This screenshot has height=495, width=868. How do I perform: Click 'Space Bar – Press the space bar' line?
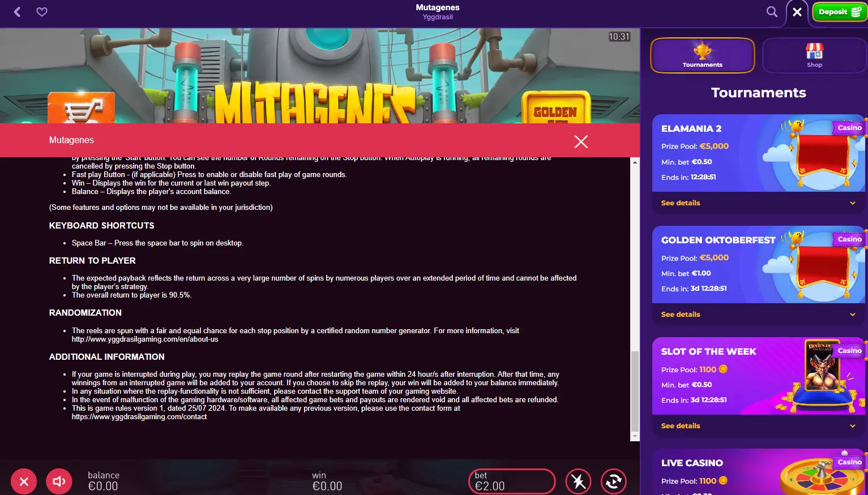click(x=157, y=243)
